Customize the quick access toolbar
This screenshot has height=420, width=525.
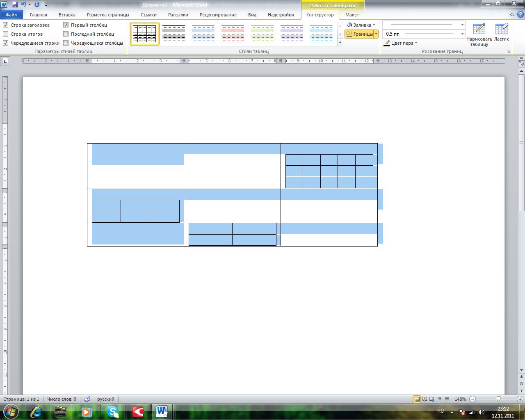(x=46, y=5)
